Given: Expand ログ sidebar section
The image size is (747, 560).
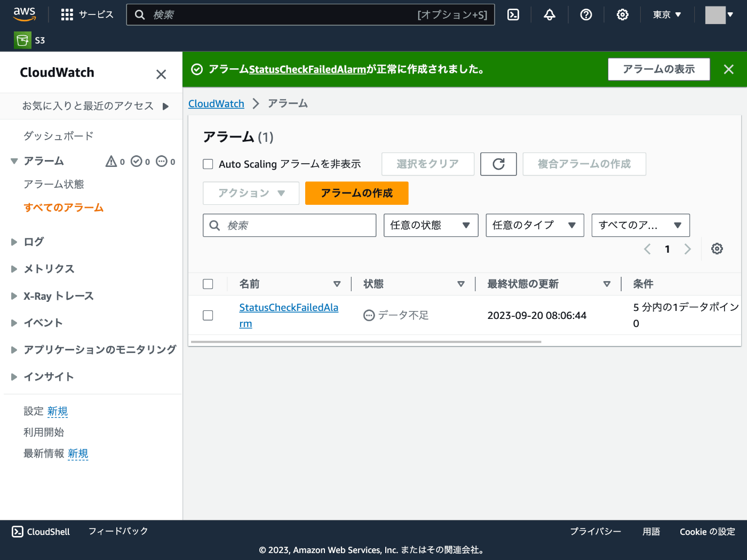Looking at the screenshot, I should click(x=14, y=242).
